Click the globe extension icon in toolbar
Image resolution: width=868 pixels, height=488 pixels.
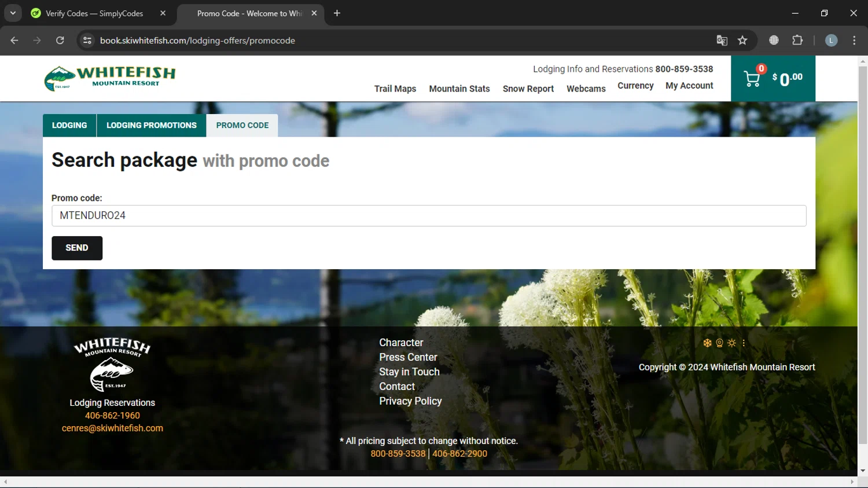click(x=774, y=41)
